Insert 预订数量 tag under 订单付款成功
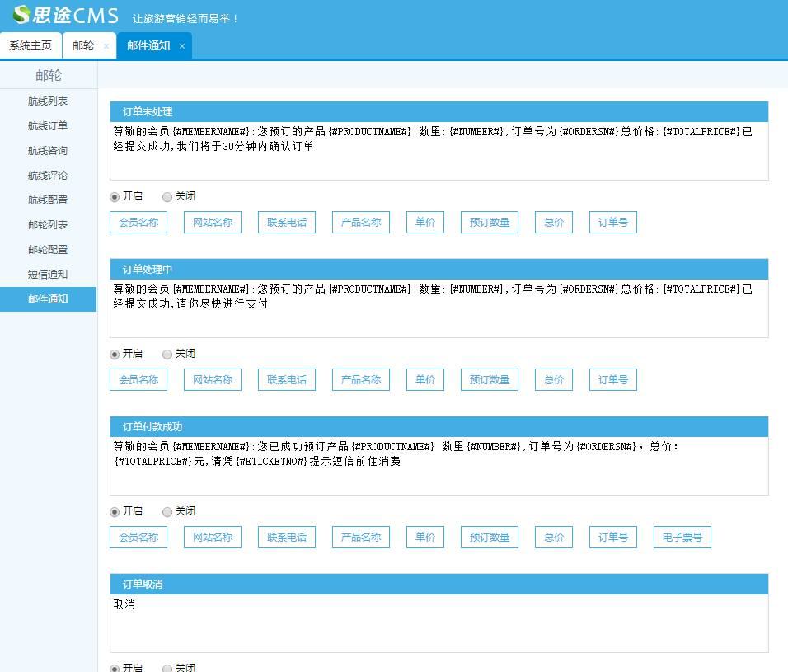The image size is (788, 672). [489, 538]
